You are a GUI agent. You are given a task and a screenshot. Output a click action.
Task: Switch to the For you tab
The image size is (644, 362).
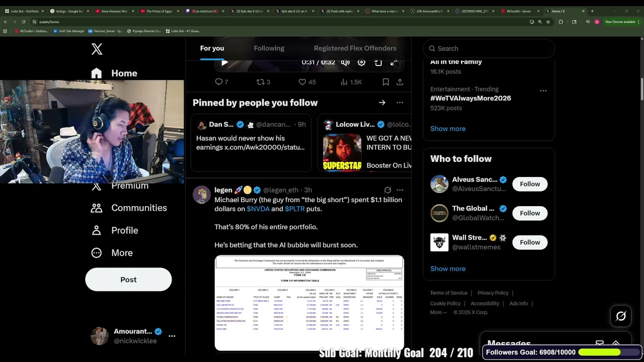pos(212,48)
